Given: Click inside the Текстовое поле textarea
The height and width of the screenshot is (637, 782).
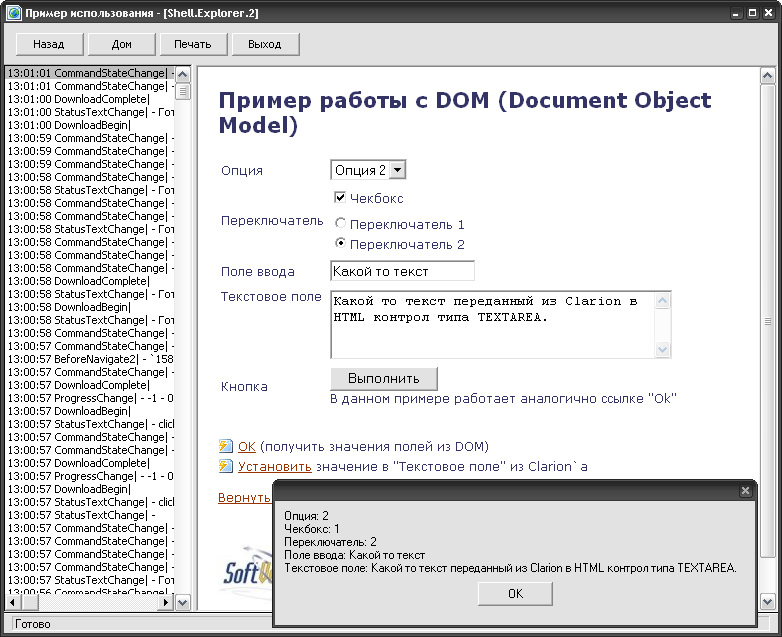Looking at the screenshot, I should point(492,323).
